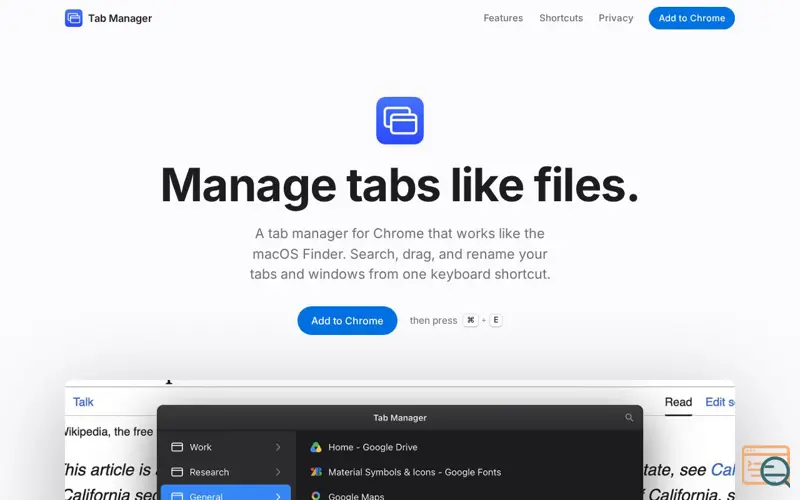Viewport: 800px width, 500px height.
Task: Click the Research window folder icon
Action: pyautogui.click(x=177, y=472)
